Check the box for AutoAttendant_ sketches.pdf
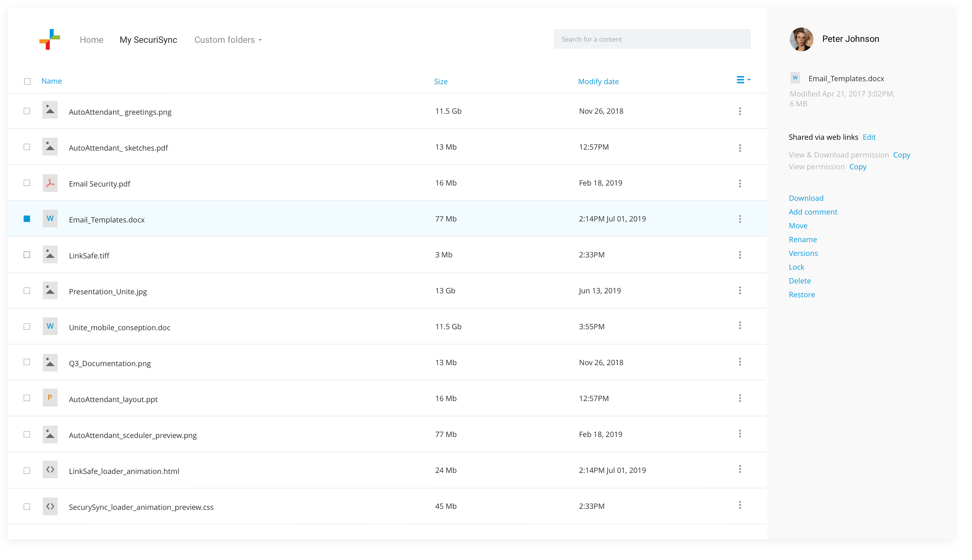 [27, 147]
